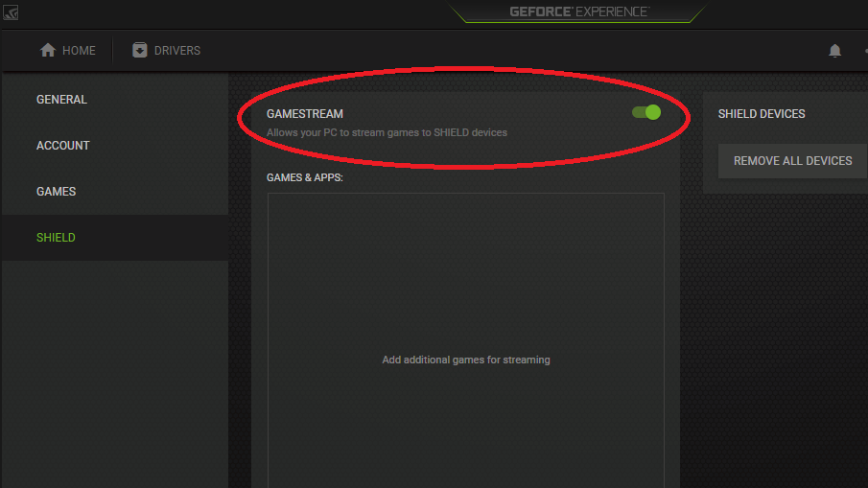Open the GAMES settings section

[56, 192]
